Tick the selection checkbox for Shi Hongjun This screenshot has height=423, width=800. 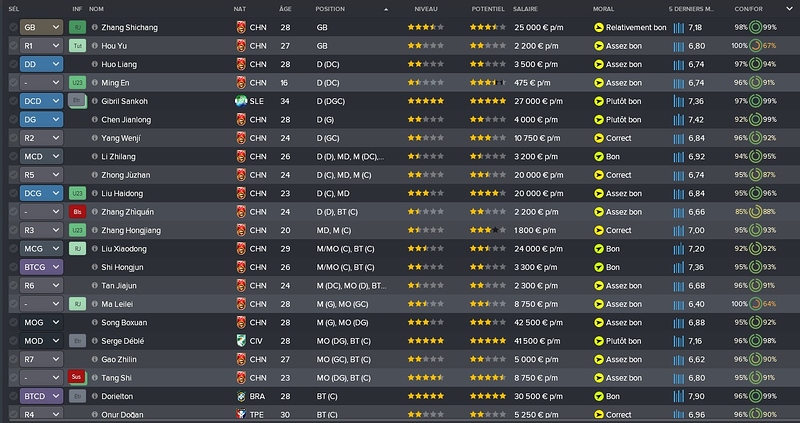pos(13,267)
